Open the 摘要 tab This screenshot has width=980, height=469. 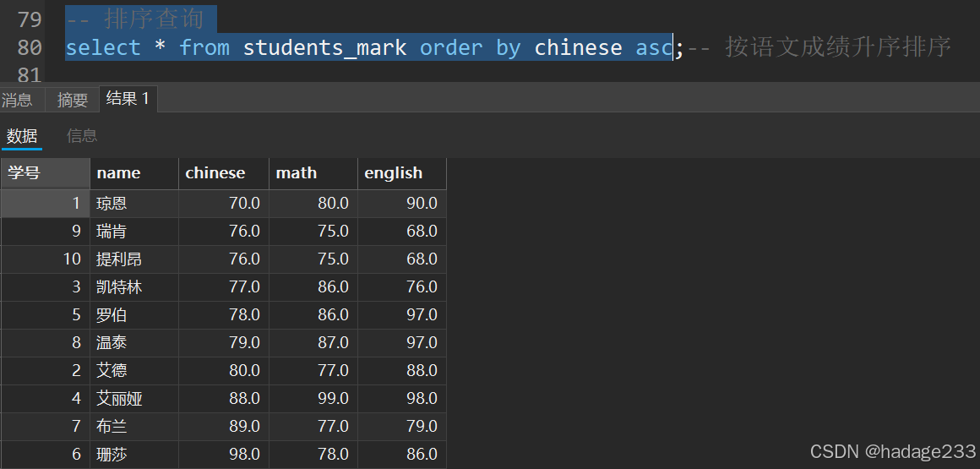tap(73, 100)
